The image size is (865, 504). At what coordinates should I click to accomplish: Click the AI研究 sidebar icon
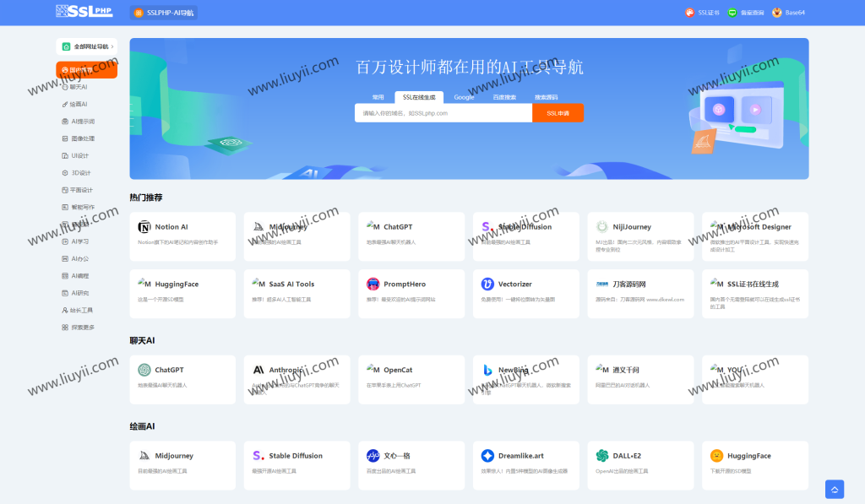click(65, 293)
